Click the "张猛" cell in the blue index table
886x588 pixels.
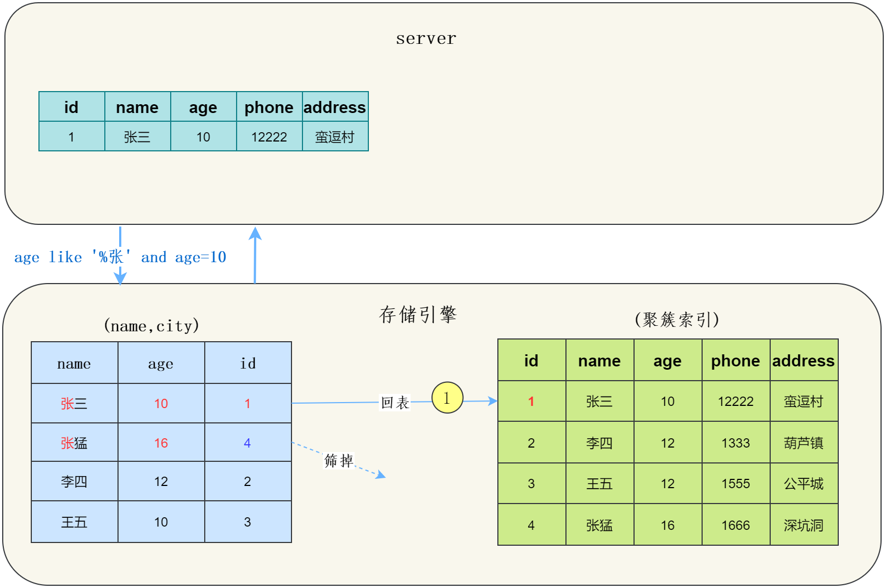pos(74,443)
